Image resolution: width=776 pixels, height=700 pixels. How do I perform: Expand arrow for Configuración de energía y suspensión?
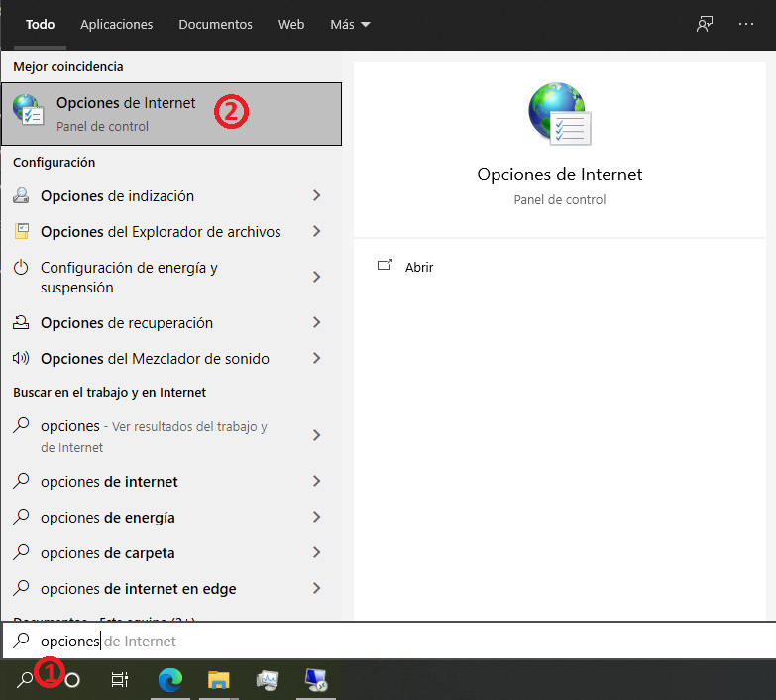click(x=317, y=277)
